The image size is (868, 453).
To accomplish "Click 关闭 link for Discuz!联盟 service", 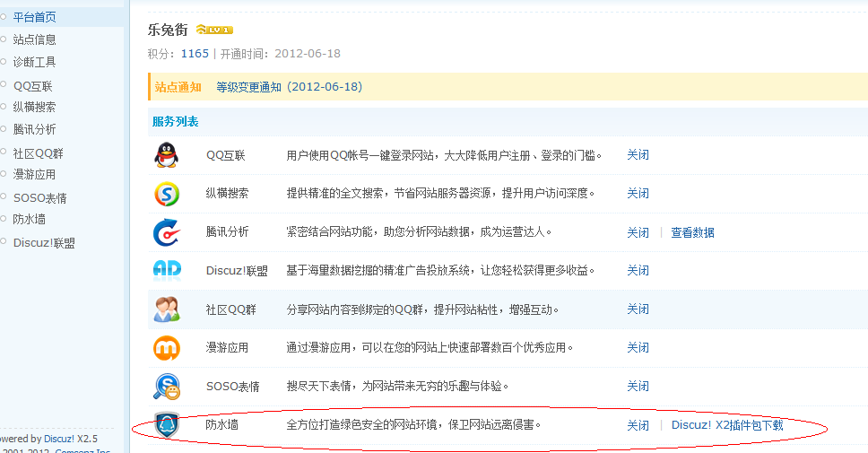I will tap(638, 270).
